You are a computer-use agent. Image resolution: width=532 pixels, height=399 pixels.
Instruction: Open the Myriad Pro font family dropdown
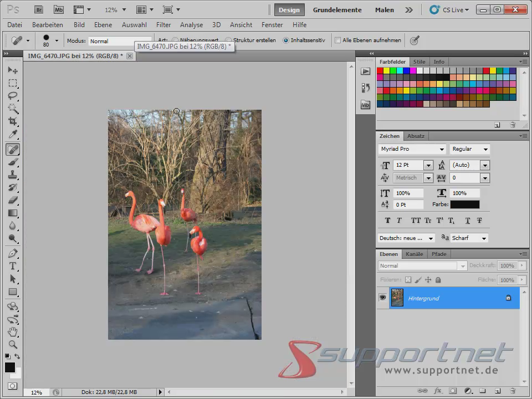442,149
